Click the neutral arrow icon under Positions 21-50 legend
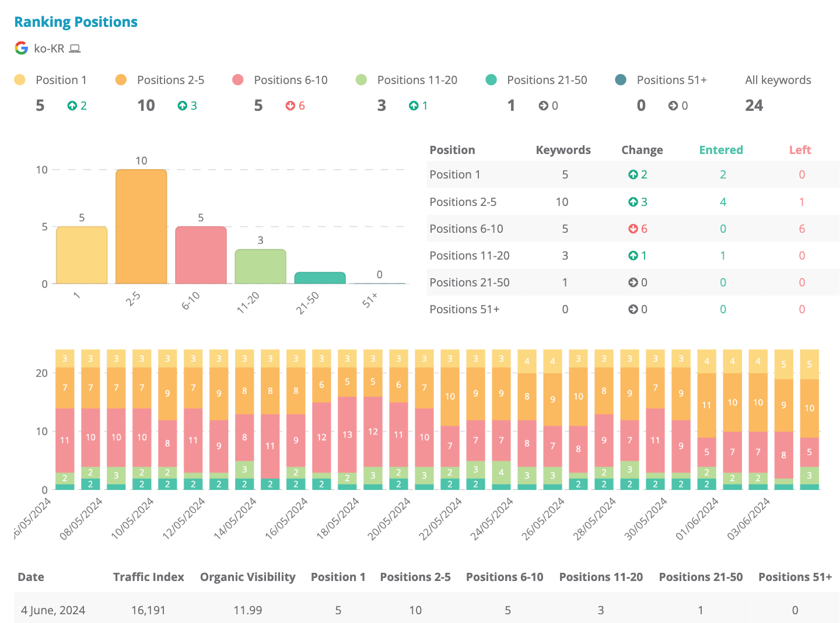Image resolution: width=840 pixels, height=623 pixels. 544,106
